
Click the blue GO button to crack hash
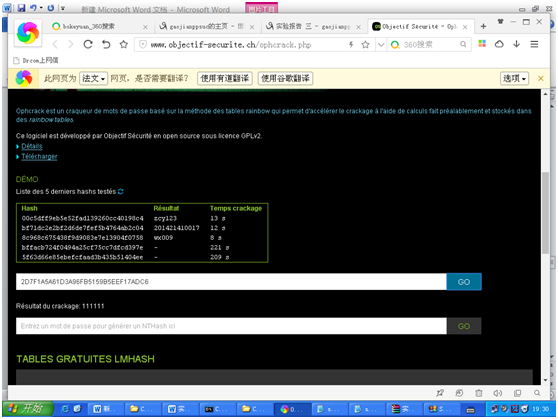pos(464,282)
